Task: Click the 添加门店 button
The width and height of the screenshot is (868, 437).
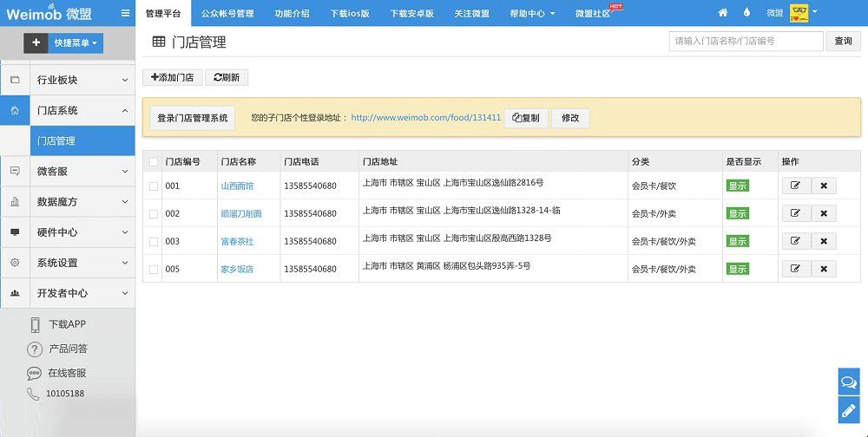Action: pos(172,77)
